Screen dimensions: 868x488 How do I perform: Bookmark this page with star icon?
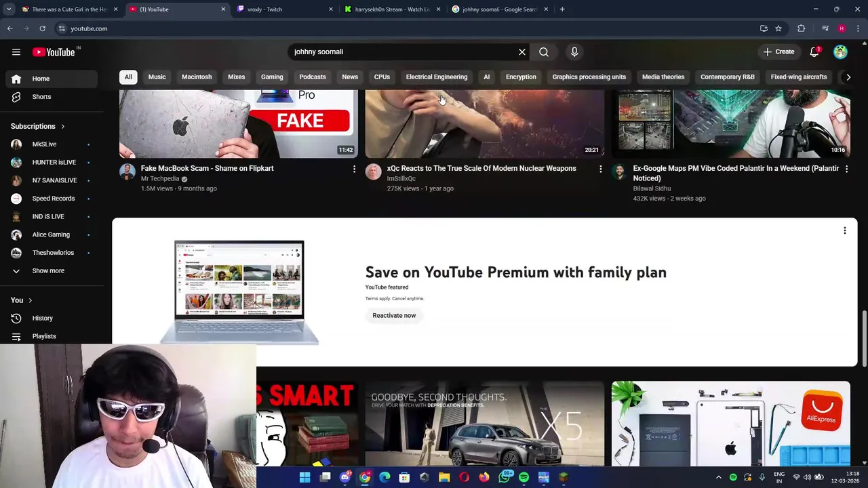pos(778,28)
